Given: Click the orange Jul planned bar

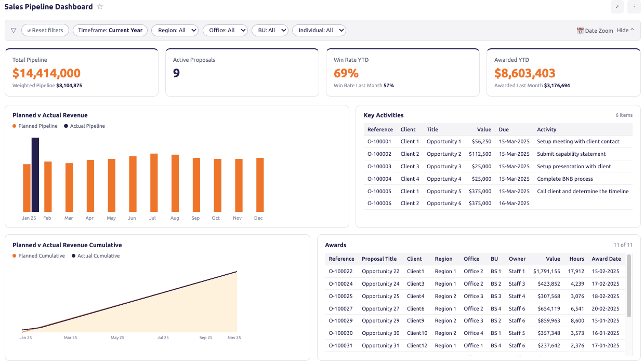Looking at the screenshot, I should [154, 183].
